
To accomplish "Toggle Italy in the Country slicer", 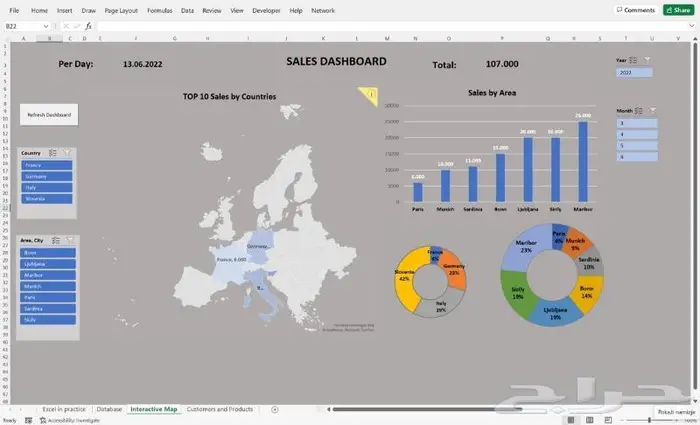I will (47, 188).
